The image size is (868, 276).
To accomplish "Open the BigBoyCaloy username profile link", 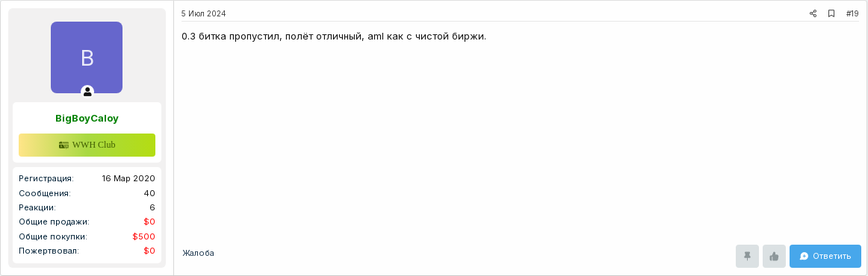I will click(x=87, y=119).
